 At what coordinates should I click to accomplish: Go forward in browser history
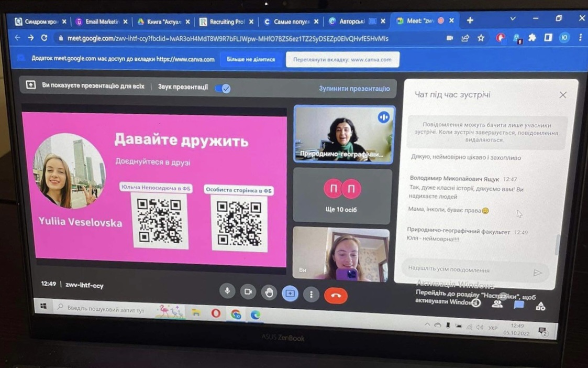click(31, 38)
